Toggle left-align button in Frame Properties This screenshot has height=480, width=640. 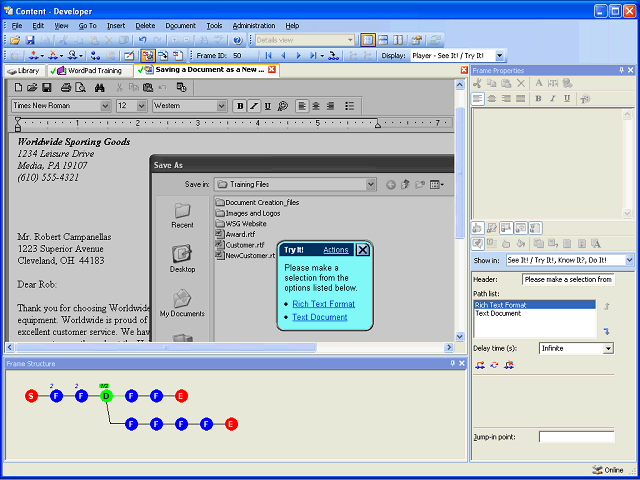coord(478,99)
